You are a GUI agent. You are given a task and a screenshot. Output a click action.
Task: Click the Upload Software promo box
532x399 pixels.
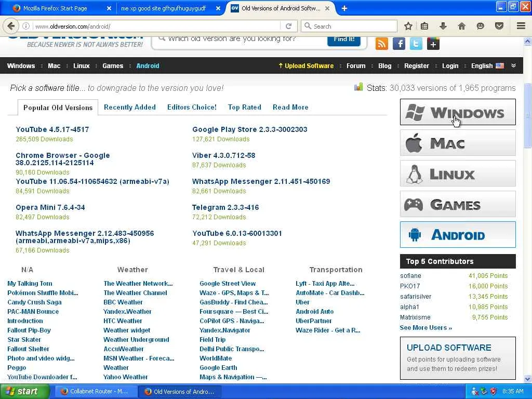coord(458,358)
